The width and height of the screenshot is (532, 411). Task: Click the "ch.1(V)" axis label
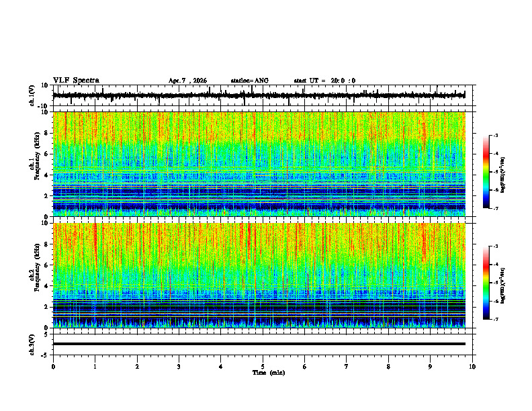[32, 95]
